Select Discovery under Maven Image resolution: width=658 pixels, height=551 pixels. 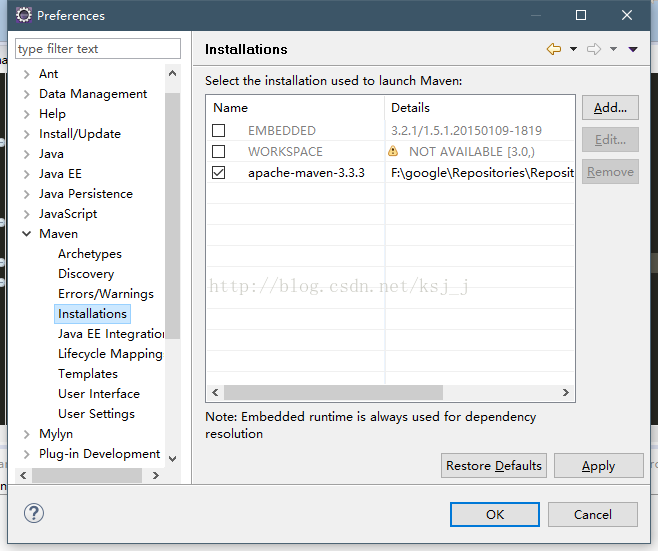tap(86, 274)
